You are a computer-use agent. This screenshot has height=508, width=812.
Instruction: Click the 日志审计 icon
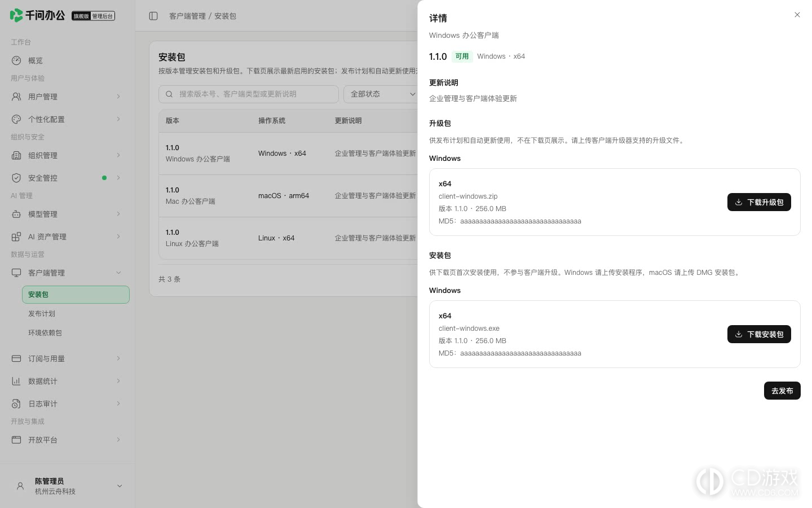pyautogui.click(x=16, y=404)
